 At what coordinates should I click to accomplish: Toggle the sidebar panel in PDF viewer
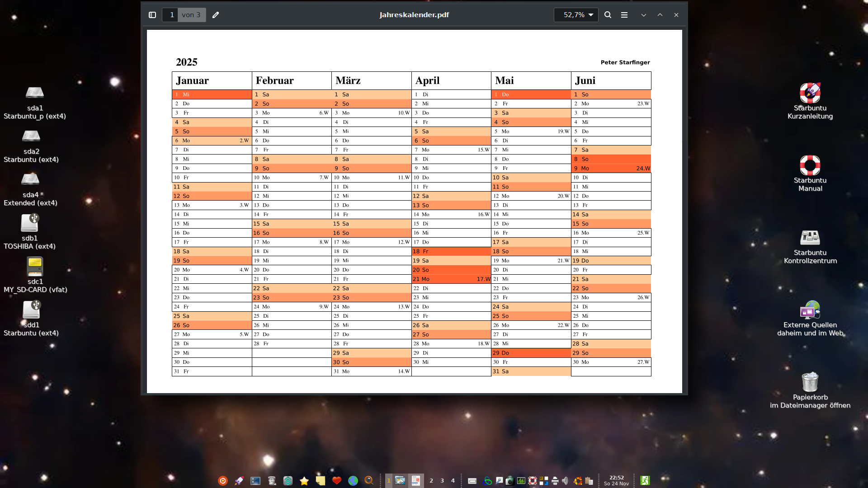pyautogui.click(x=152, y=15)
